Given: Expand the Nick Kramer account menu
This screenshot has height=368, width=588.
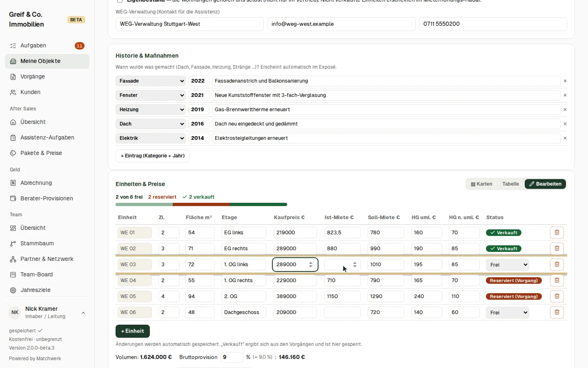Looking at the screenshot, I should tap(47, 313).
